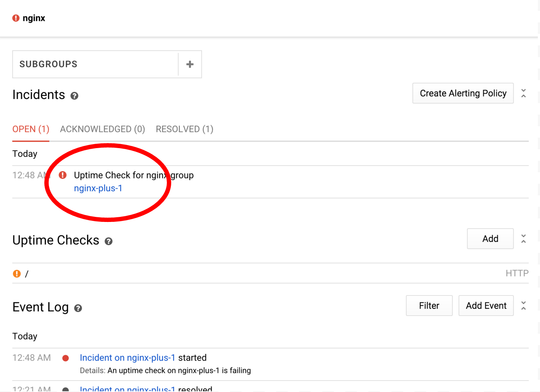Click red dot on incident started event
Screen dimensions: 540x392
[x=66, y=358]
